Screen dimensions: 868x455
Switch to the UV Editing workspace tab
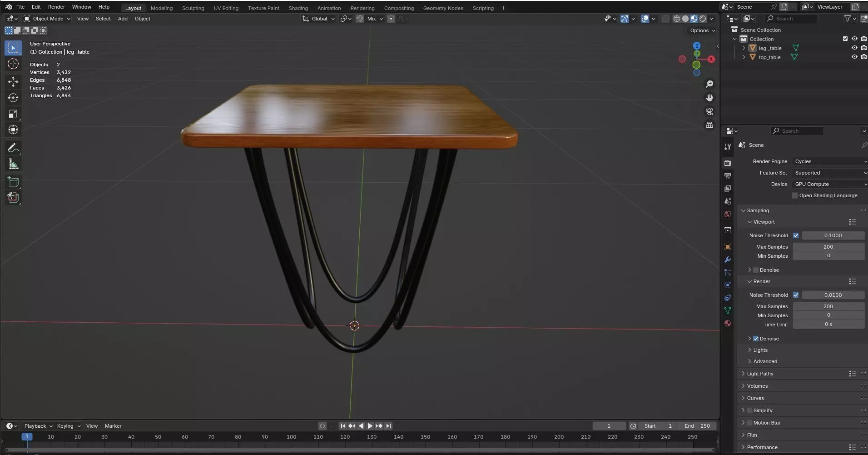click(226, 8)
